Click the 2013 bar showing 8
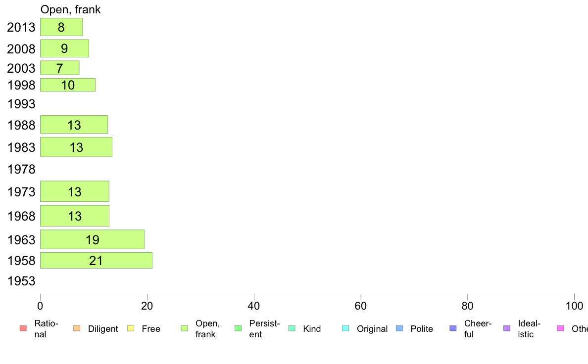This screenshot has height=364, width=588. point(61,27)
